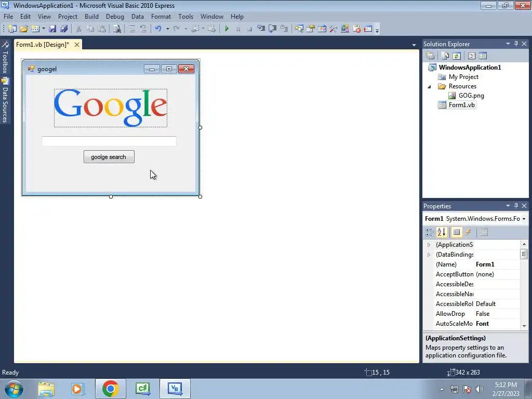This screenshot has width=532, height=399.
Task: Click the Save All toolbar icon
Action: [64, 29]
